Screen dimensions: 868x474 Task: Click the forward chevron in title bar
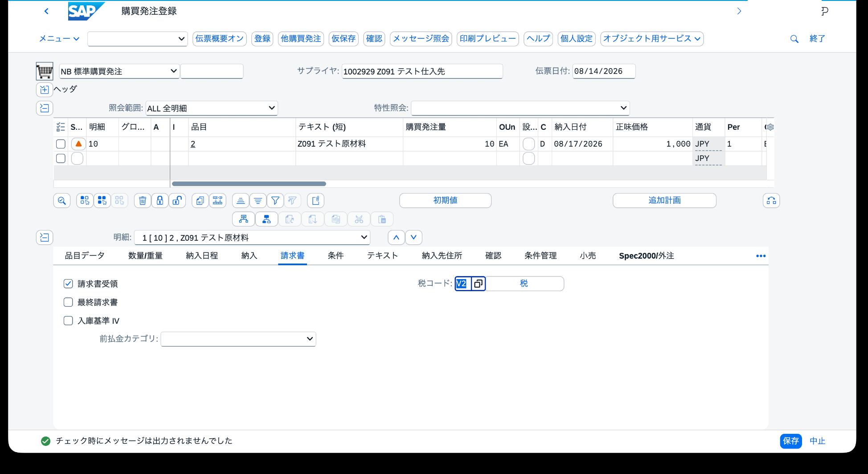739,11
